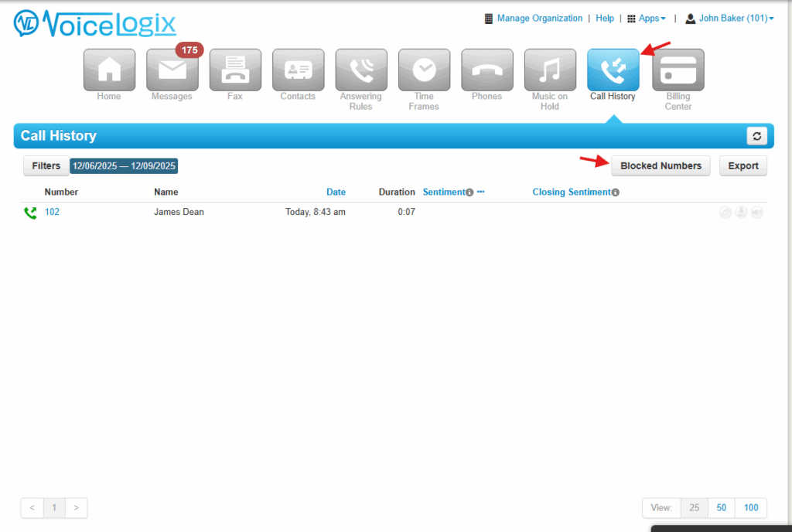Open Answering Rules icon

pos(361,70)
